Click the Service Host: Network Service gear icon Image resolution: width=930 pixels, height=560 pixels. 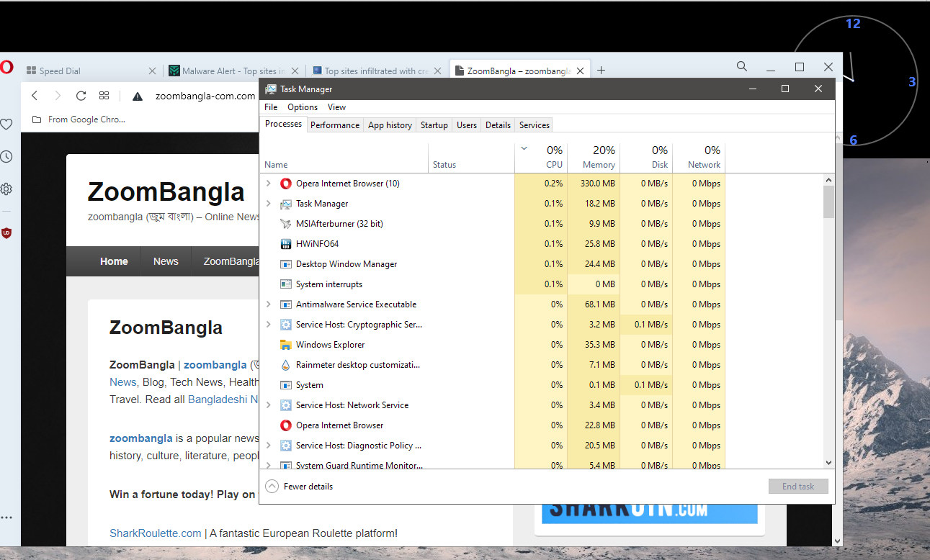(285, 405)
